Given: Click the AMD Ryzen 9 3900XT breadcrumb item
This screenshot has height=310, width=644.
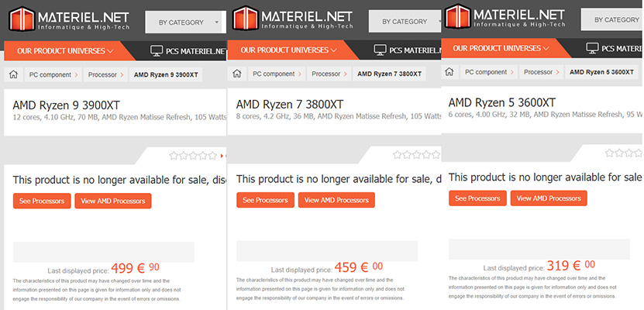Looking at the screenshot, I should [166, 75].
